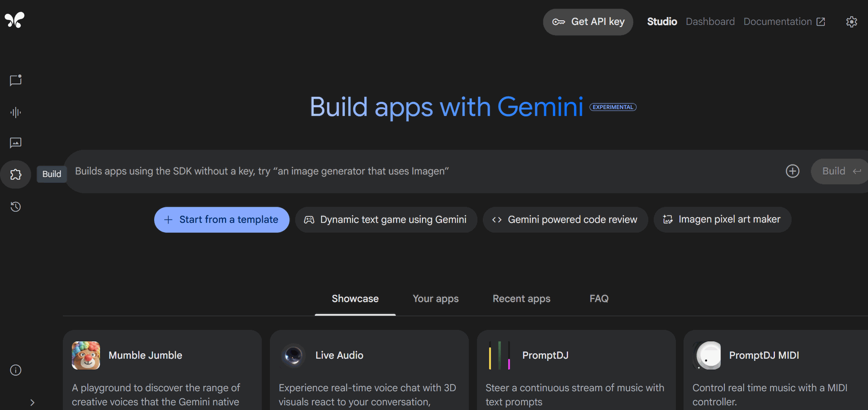Click the Build submit button
Image resolution: width=868 pixels, height=410 pixels.
840,171
